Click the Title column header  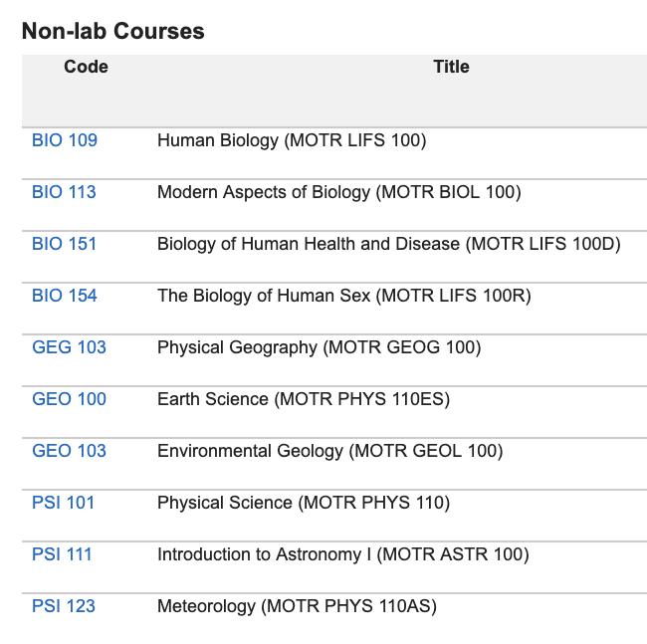[451, 67]
